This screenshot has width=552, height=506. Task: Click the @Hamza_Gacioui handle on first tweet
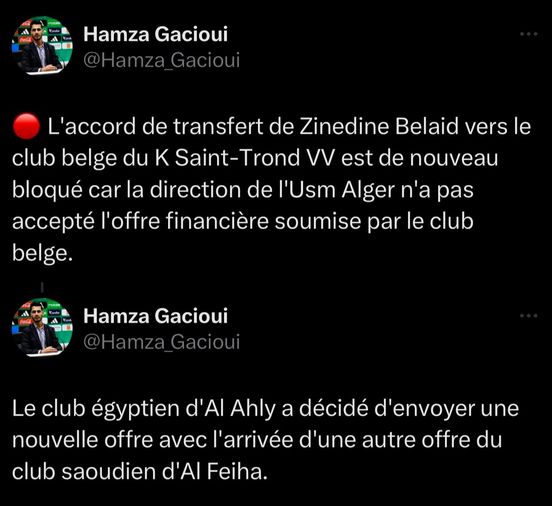pyautogui.click(x=162, y=60)
